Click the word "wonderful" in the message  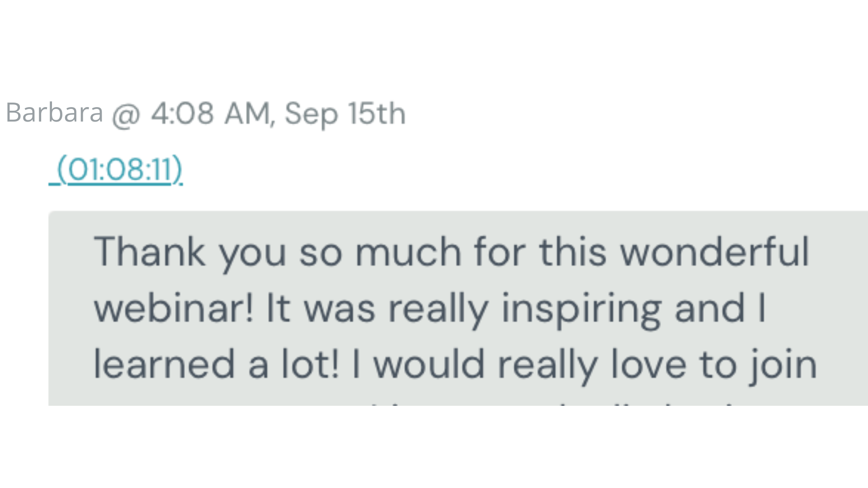click(714, 252)
